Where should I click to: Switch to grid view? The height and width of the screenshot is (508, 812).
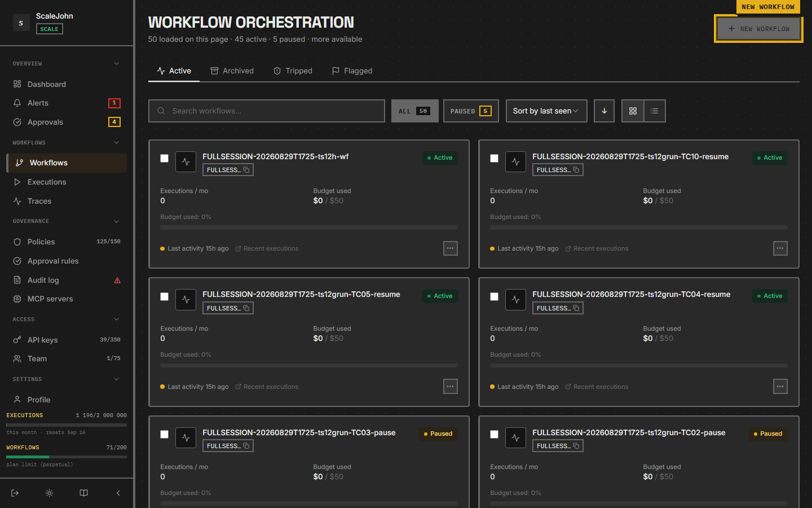pyautogui.click(x=633, y=111)
